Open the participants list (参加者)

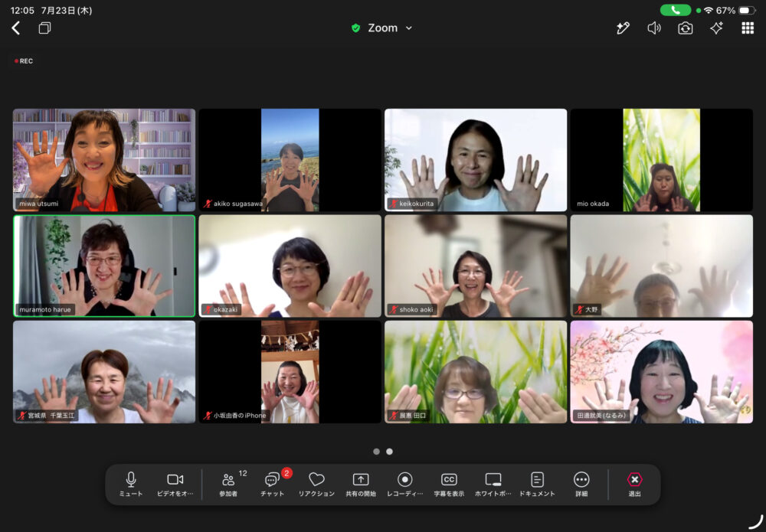point(228,485)
